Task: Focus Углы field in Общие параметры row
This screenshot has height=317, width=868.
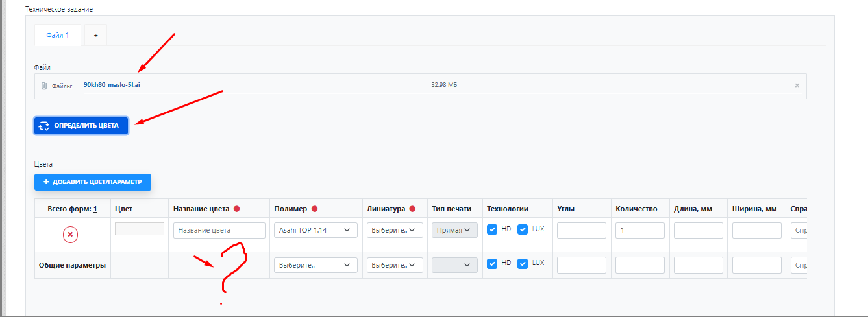Action: [582, 265]
